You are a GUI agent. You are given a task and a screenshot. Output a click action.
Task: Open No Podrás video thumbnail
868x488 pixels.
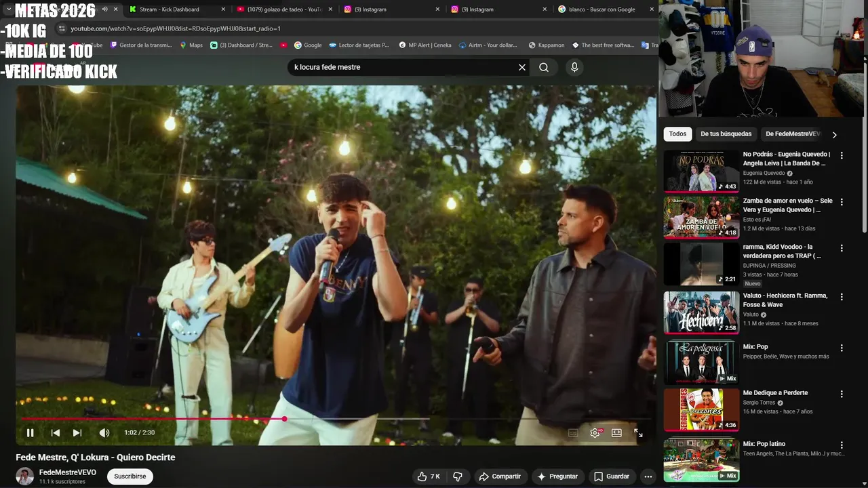tap(701, 171)
